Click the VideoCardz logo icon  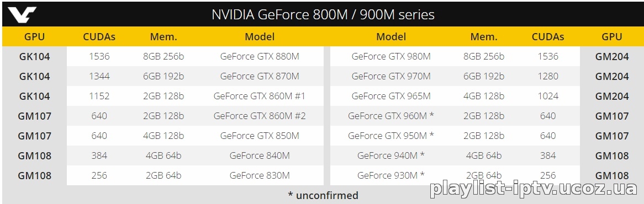pyautogui.click(x=22, y=14)
